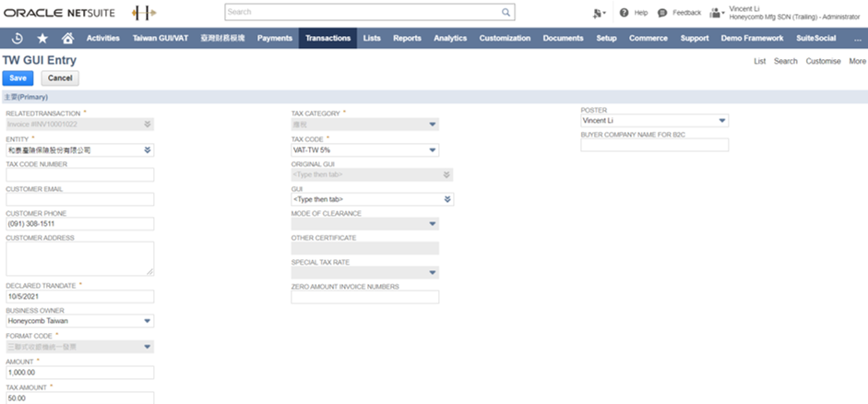Open Demo Framework menu

coord(752,38)
